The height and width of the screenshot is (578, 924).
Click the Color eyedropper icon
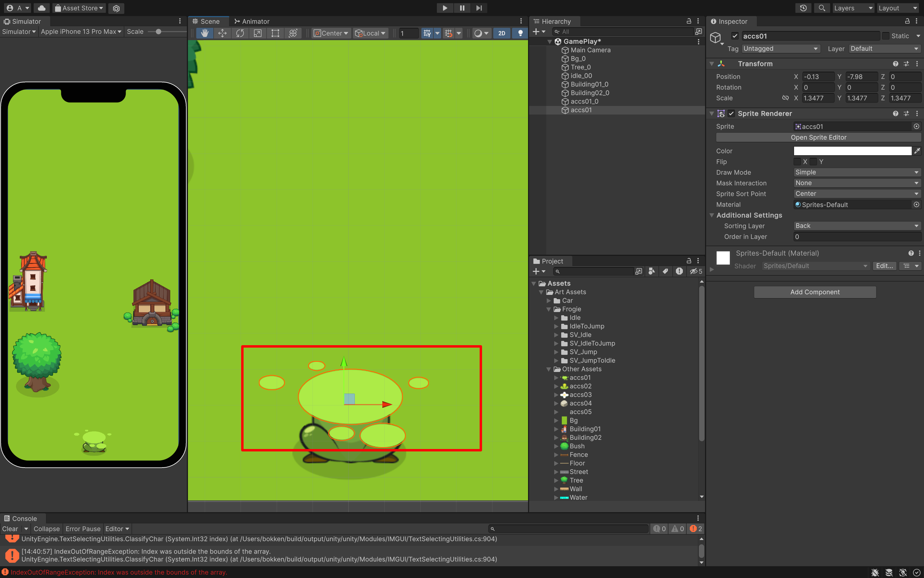point(917,151)
